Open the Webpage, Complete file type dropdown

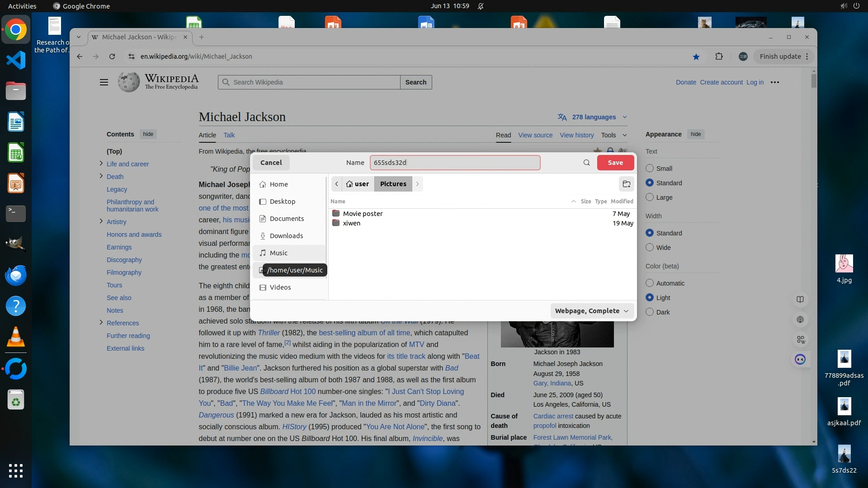[592, 311]
